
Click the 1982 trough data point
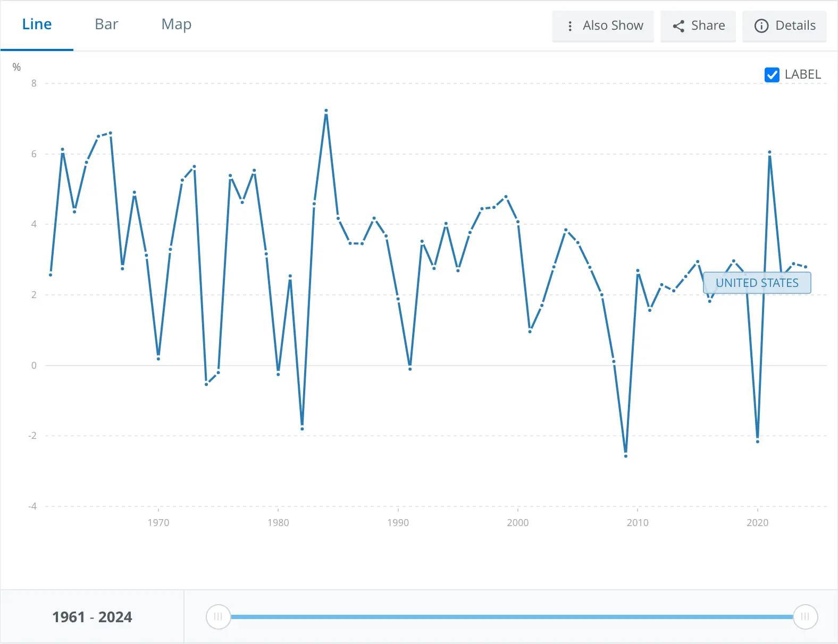[x=302, y=428]
